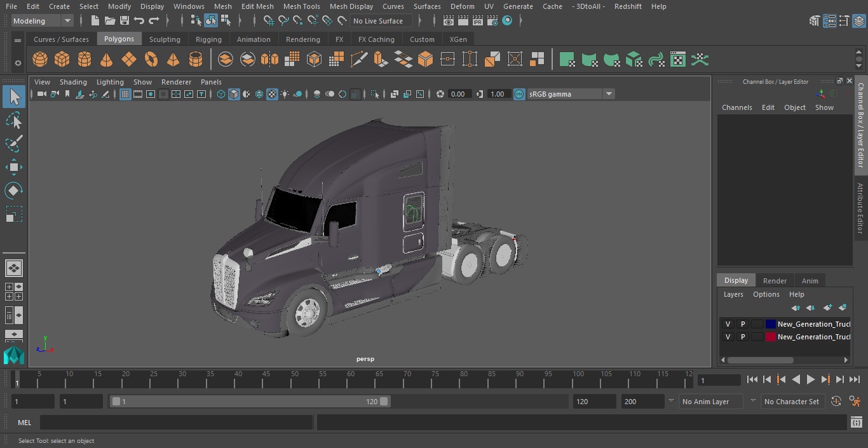Create a polygon cylinder from the shelf
868x448 pixels.
tap(85, 60)
